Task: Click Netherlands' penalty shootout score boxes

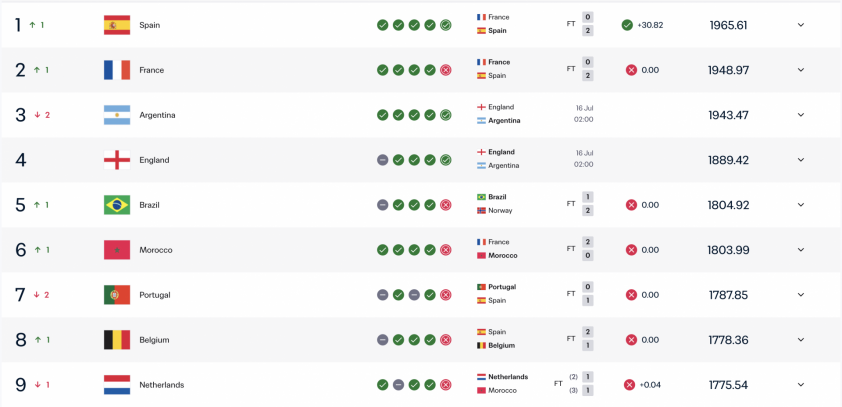Action: point(588,384)
